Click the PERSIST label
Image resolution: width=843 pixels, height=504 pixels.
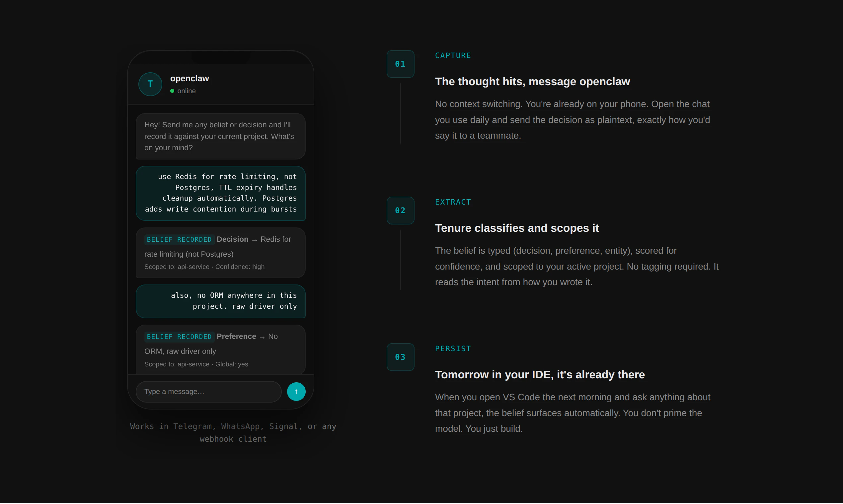coord(453,349)
